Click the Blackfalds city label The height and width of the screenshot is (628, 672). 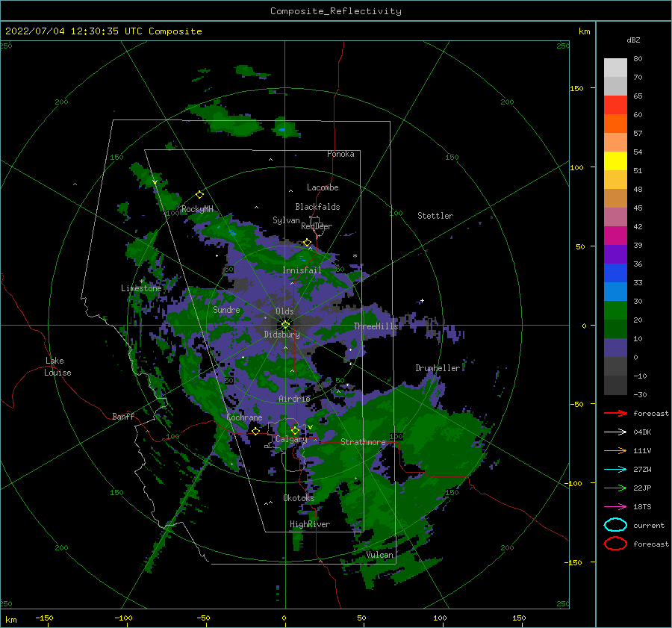tap(317, 207)
